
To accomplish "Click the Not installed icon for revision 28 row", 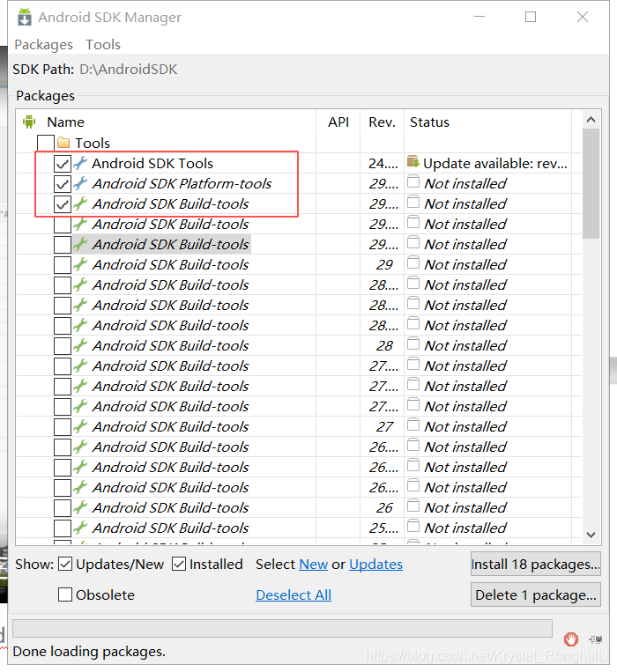I will click(x=413, y=343).
